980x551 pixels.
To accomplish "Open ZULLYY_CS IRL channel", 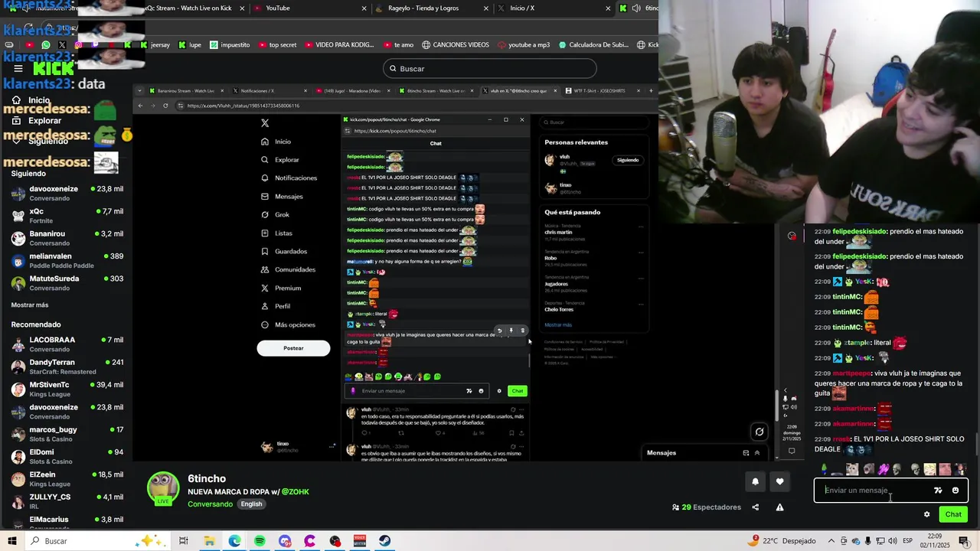I will pos(67,501).
